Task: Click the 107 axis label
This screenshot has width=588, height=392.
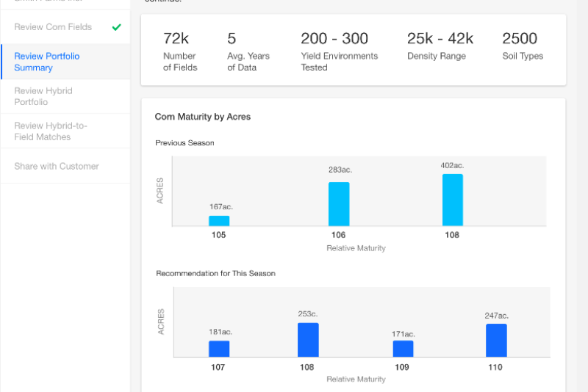Action: pyautogui.click(x=218, y=367)
